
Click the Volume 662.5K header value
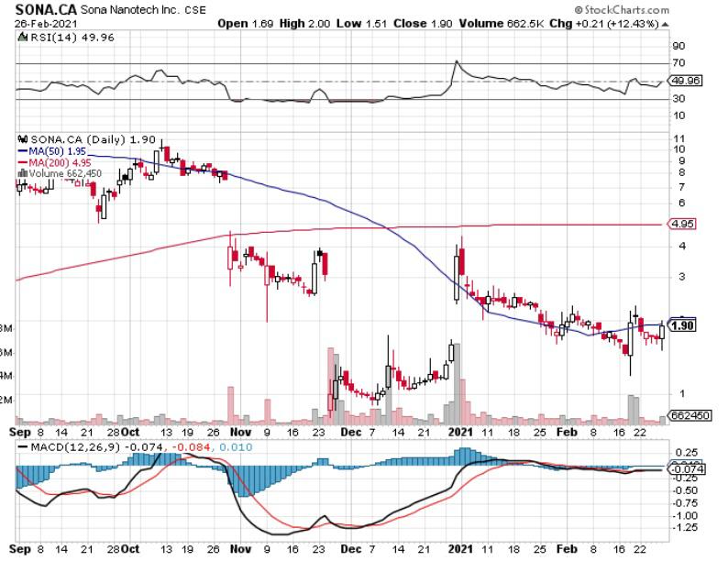pyautogui.click(x=502, y=23)
